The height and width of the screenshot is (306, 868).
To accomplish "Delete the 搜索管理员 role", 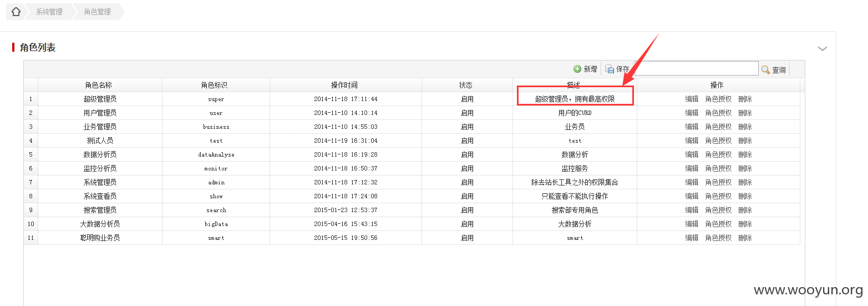I will coord(745,210).
